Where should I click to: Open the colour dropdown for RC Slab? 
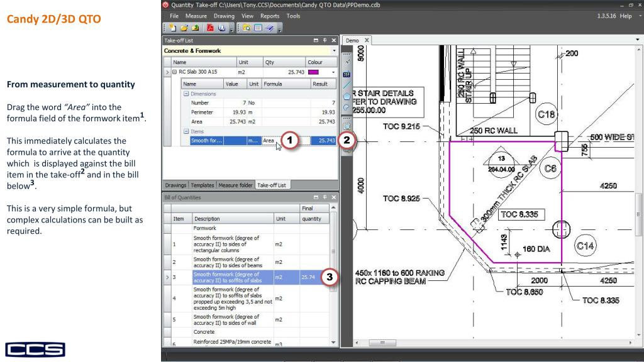pyautogui.click(x=333, y=72)
